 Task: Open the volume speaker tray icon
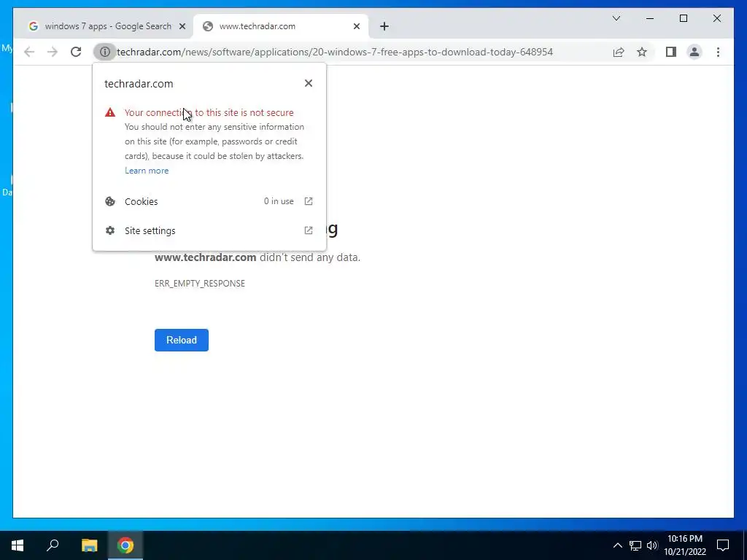click(652, 545)
